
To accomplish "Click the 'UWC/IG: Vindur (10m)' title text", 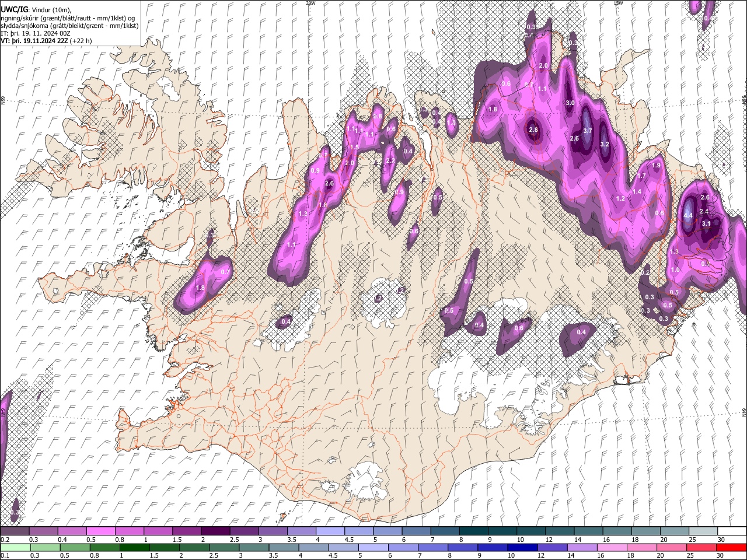I will 36,10.
